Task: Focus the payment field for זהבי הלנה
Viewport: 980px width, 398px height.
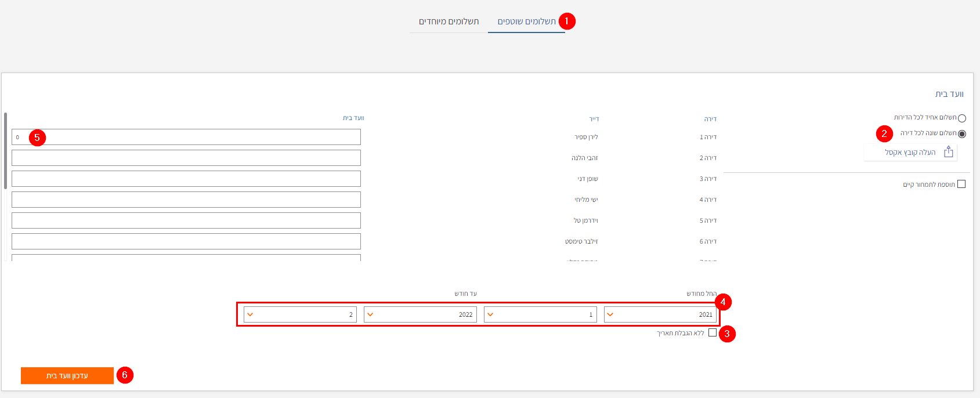Action: point(186,158)
